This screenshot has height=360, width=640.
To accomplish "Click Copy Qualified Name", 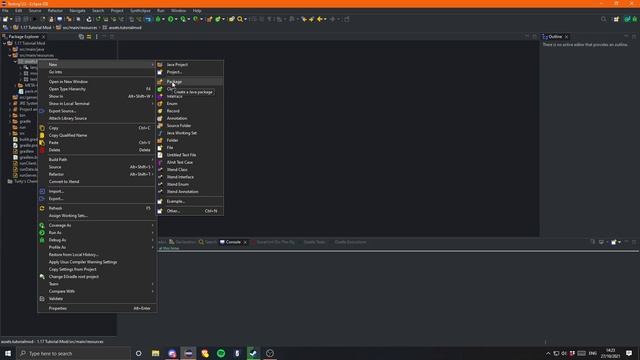I will point(97,136).
